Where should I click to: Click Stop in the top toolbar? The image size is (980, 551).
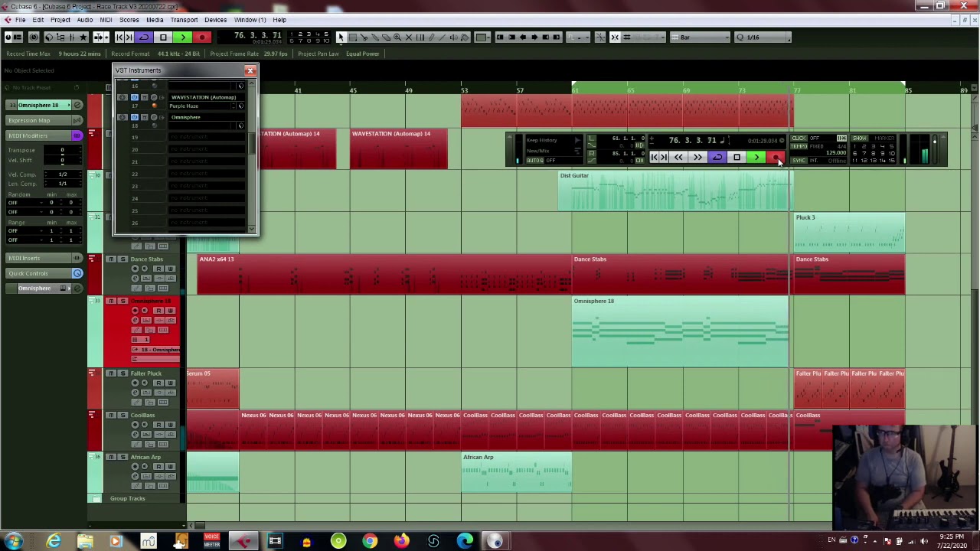(163, 37)
